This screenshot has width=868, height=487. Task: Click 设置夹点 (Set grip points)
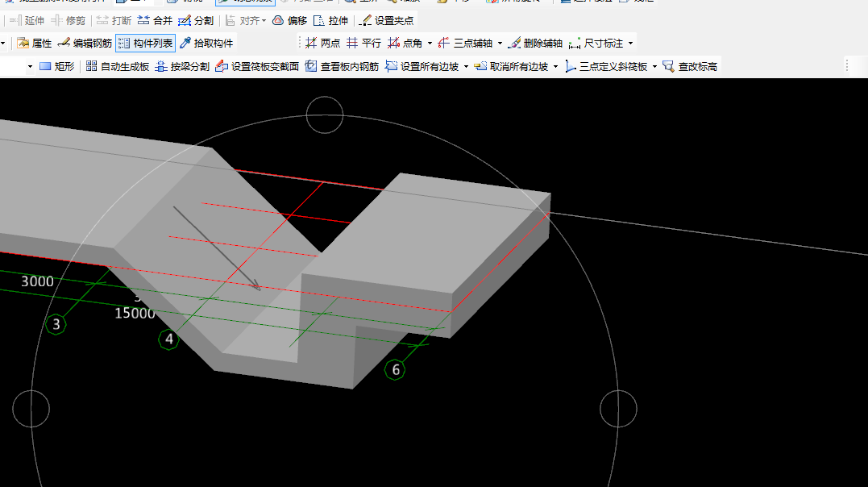[386, 20]
